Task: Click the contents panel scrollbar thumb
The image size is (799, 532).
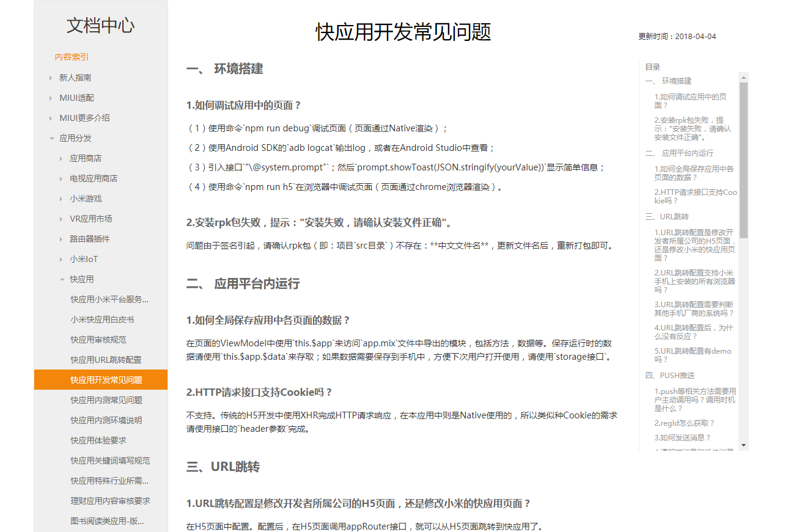Action: pyautogui.click(x=743, y=160)
